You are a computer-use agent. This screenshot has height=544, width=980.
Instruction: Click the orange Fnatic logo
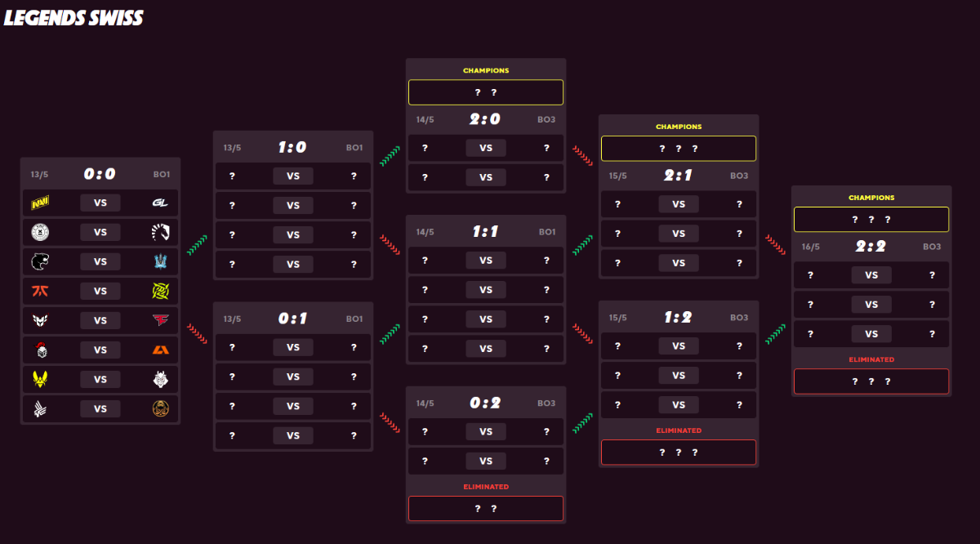tap(38, 292)
